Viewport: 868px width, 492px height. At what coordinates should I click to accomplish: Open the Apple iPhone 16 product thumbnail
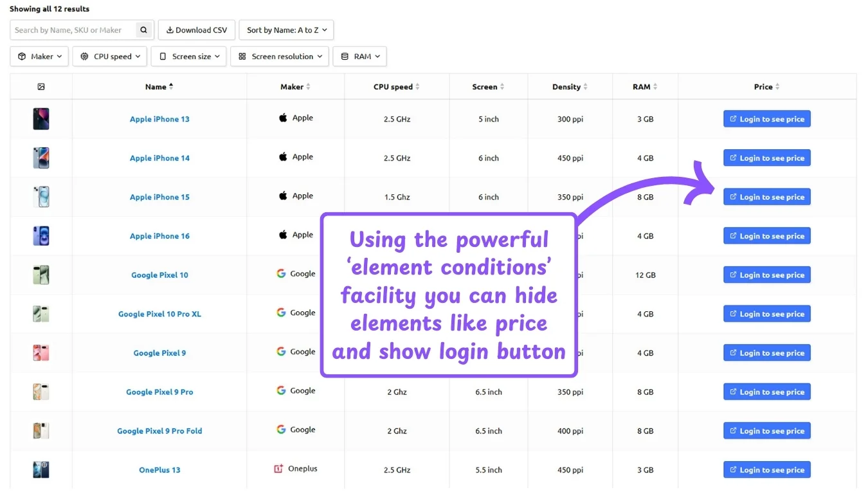click(x=41, y=236)
